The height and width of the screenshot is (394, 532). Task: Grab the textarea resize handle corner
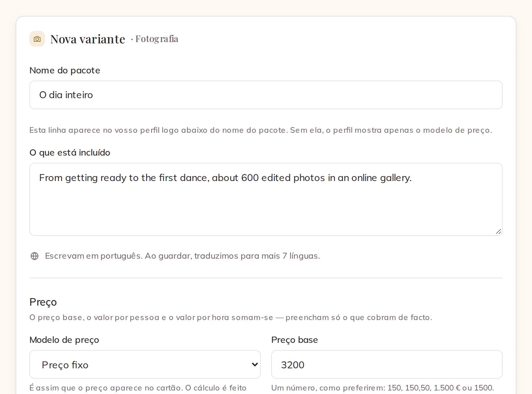point(498,232)
